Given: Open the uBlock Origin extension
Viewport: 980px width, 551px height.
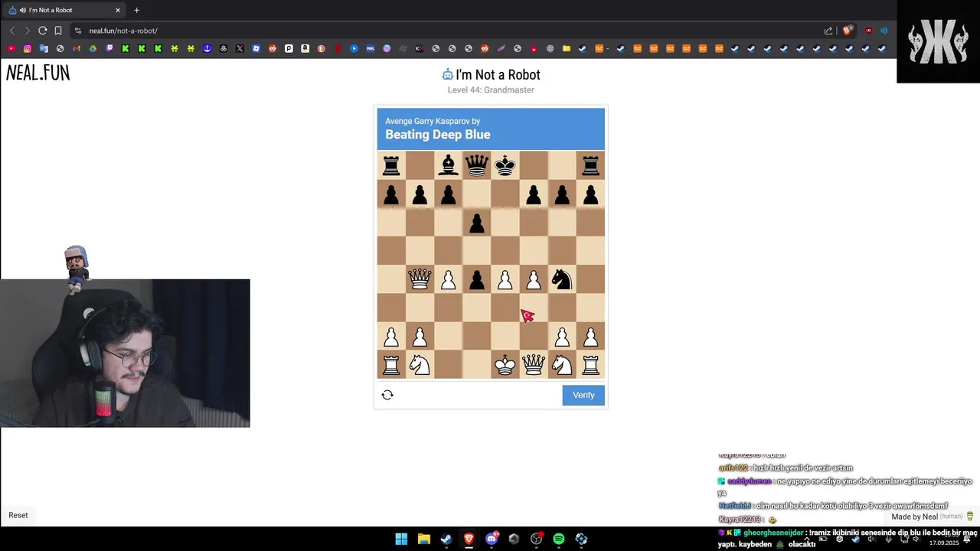Looking at the screenshot, I should pos(868,31).
